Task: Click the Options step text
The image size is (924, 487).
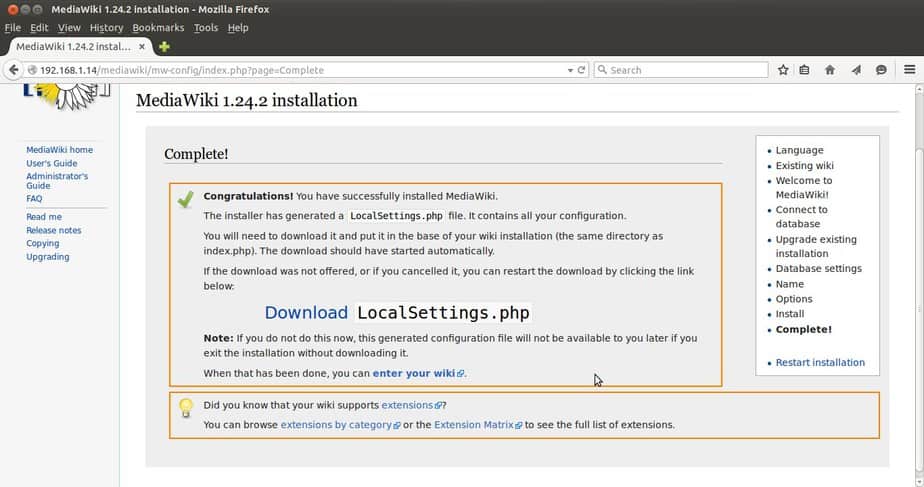Action: click(x=794, y=299)
